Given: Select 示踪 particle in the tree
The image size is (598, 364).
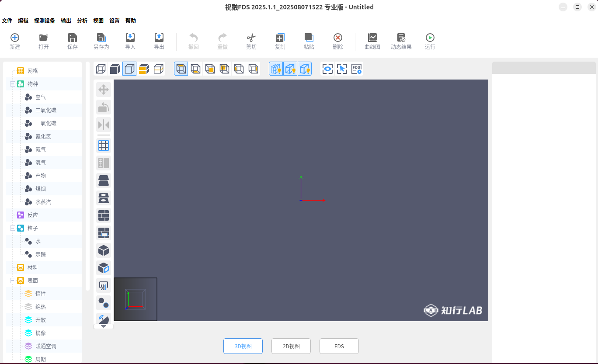Looking at the screenshot, I should (x=41, y=254).
